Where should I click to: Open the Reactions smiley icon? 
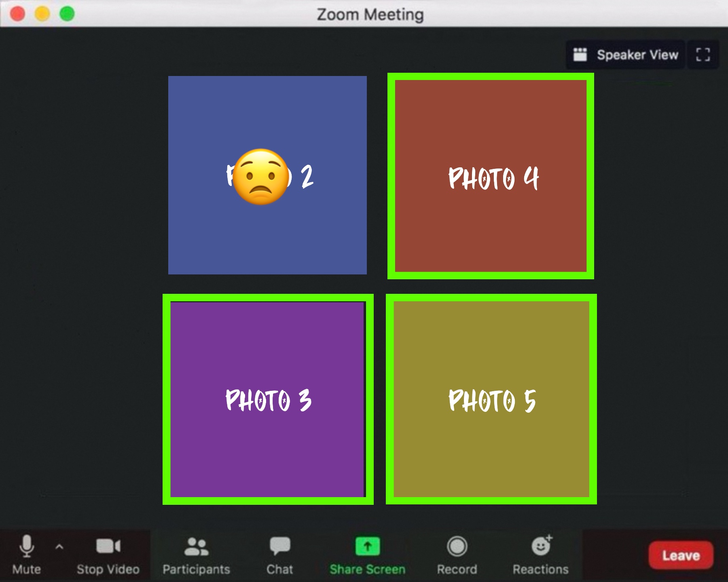[x=541, y=546]
